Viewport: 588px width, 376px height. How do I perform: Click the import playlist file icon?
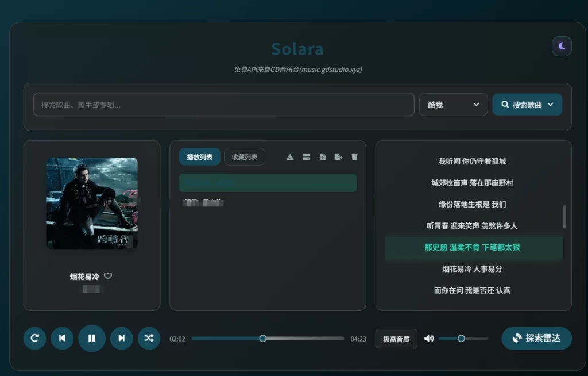pyautogui.click(x=322, y=156)
